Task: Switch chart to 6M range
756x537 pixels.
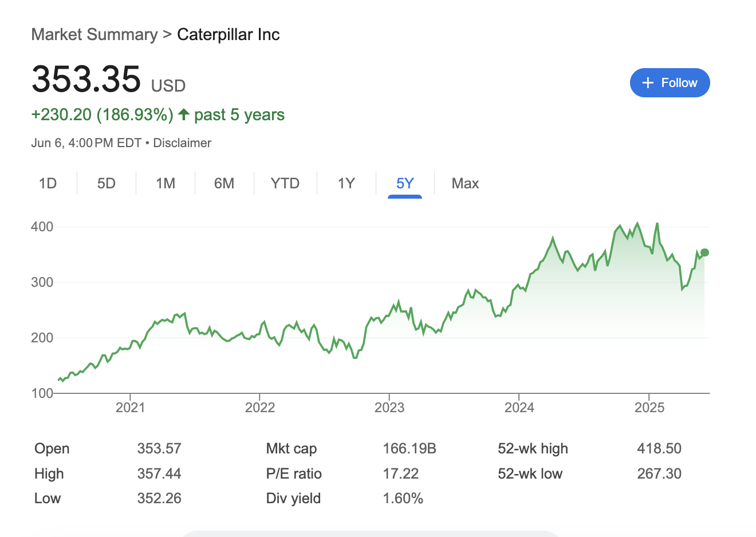Action: coord(224,183)
